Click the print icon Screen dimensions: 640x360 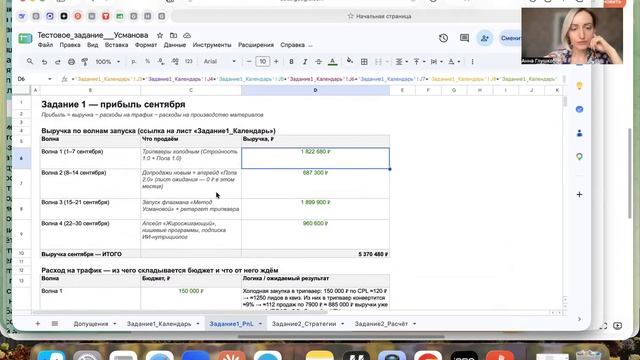click(71, 62)
